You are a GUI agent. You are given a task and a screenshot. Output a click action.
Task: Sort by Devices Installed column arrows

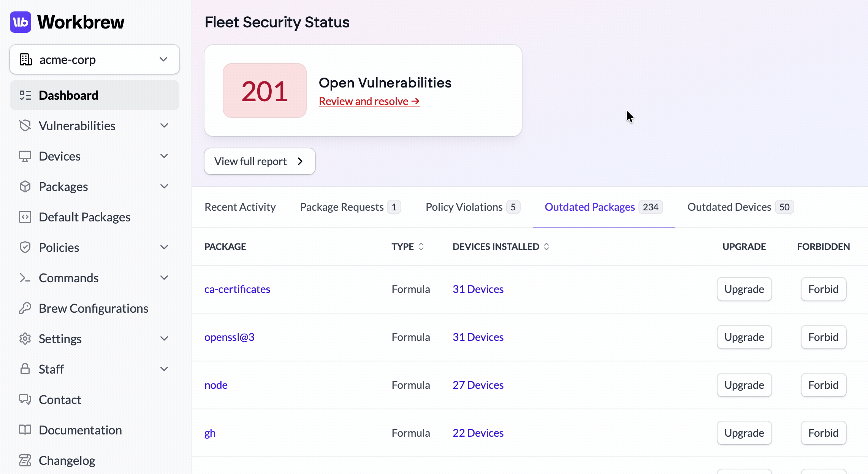[546, 247]
